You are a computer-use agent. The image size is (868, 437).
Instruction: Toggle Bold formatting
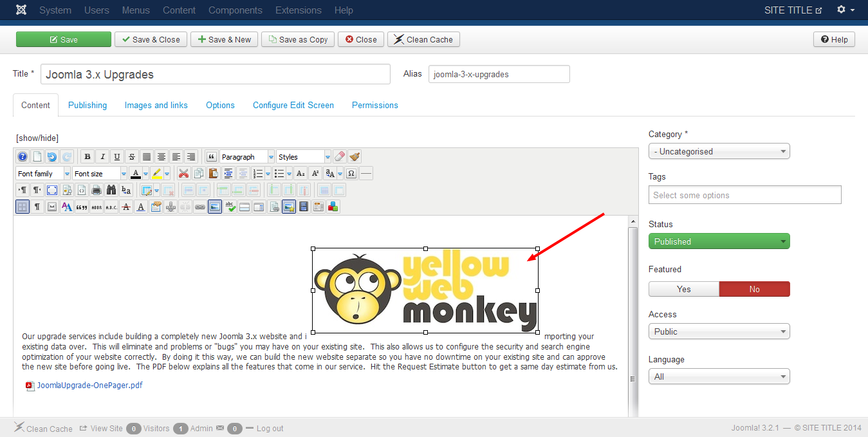(88, 156)
